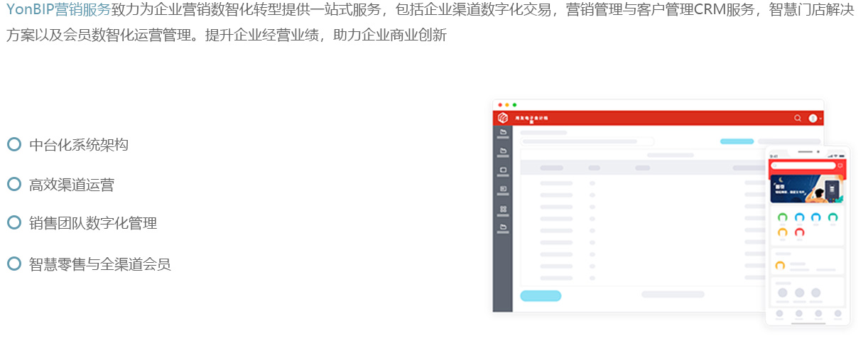Open the grid apps icon in sidebar

(x=503, y=209)
